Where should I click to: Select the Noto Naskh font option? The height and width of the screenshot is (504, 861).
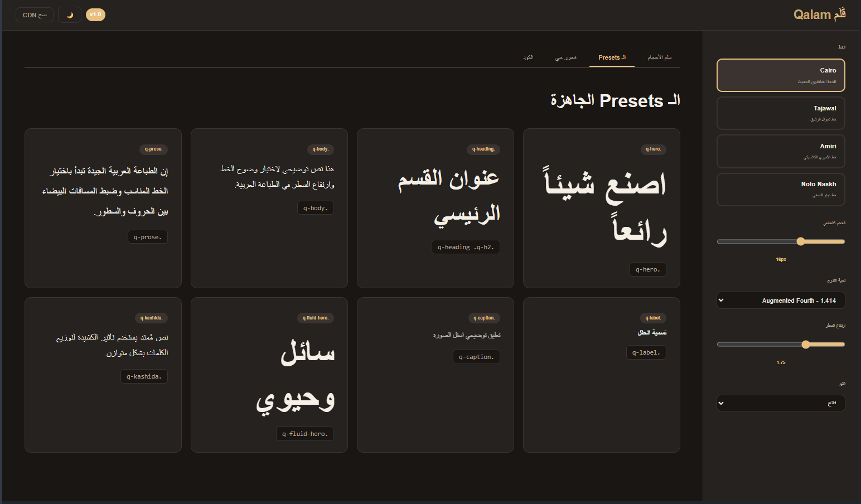(x=781, y=189)
